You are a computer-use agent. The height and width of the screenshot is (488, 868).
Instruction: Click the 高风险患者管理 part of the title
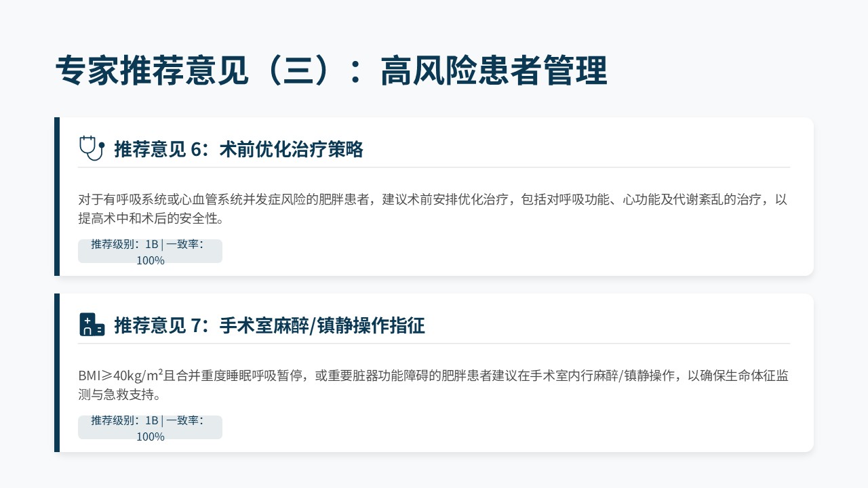494,71
